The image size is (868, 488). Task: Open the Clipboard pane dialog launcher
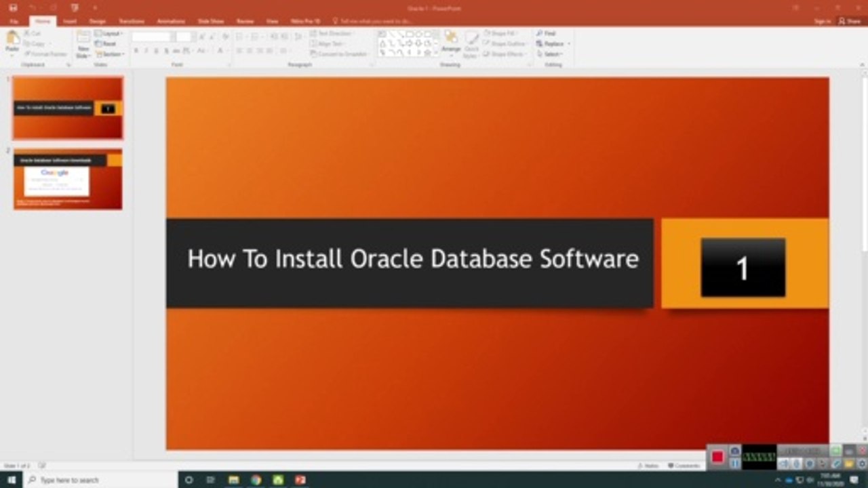[x=68, y=64]
